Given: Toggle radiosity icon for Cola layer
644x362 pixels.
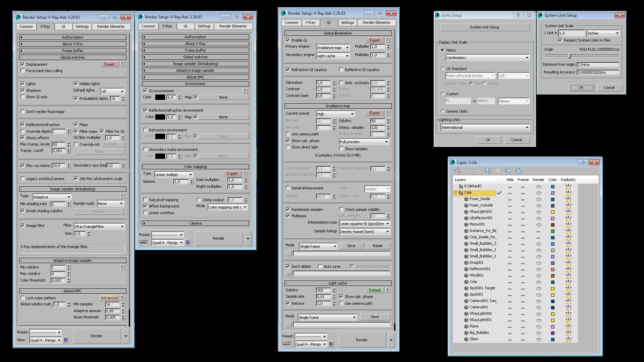Looking at the screenshot, I should [x=568, y=193].
